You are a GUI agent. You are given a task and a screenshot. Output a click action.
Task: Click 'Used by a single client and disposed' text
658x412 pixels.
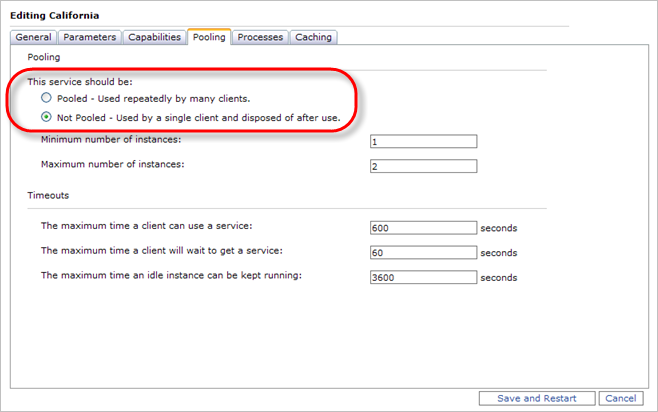pos(228,118)
